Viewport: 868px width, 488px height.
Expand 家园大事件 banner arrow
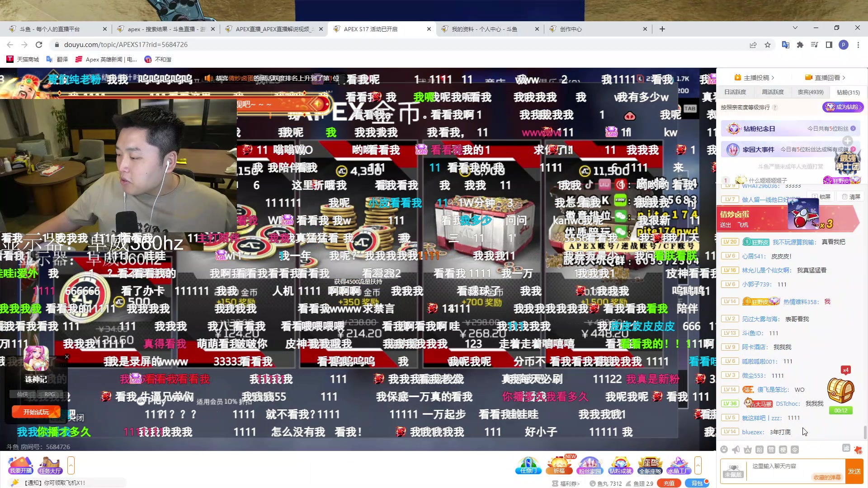(x=853, y=149)
